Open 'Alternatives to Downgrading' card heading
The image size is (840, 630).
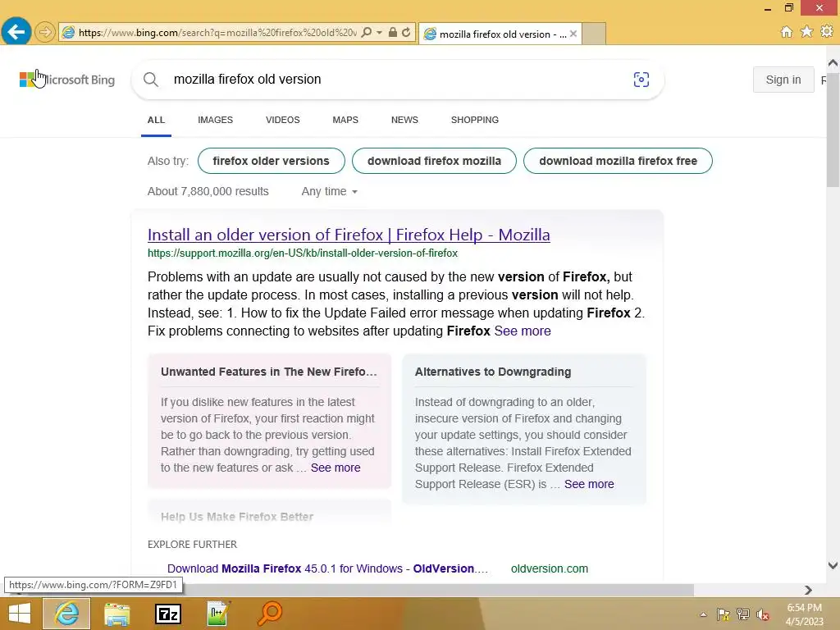pyautogui.click(x=493, y=372)
